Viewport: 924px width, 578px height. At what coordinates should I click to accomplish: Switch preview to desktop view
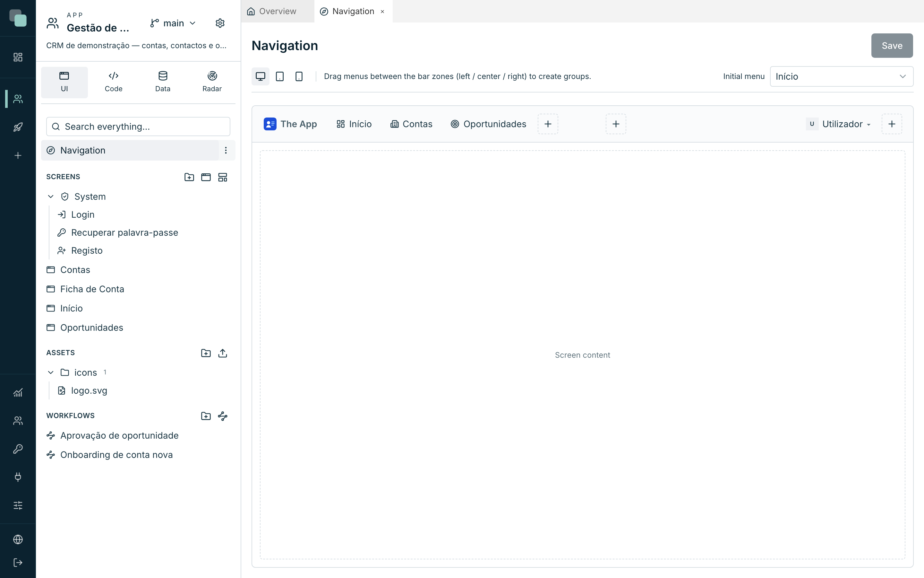click(261, 76)
